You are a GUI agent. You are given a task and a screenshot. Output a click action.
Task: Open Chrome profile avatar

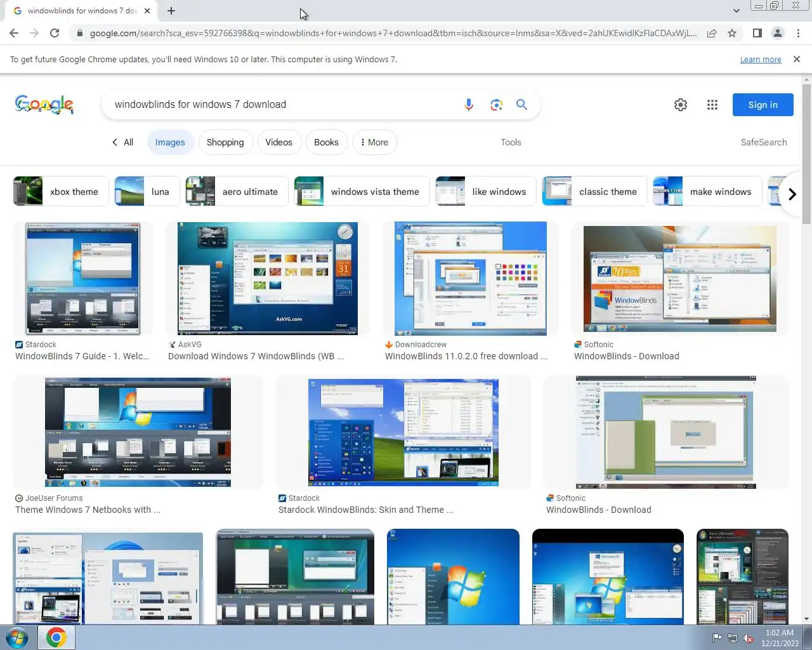pyautogui.click(x=778, y=33)
